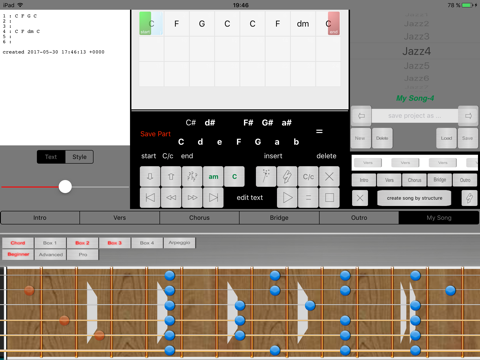The height and width of the screenshot is (360, 480).
Task: Choose Jazz5 in the style picker
Action: click(416, 66)
